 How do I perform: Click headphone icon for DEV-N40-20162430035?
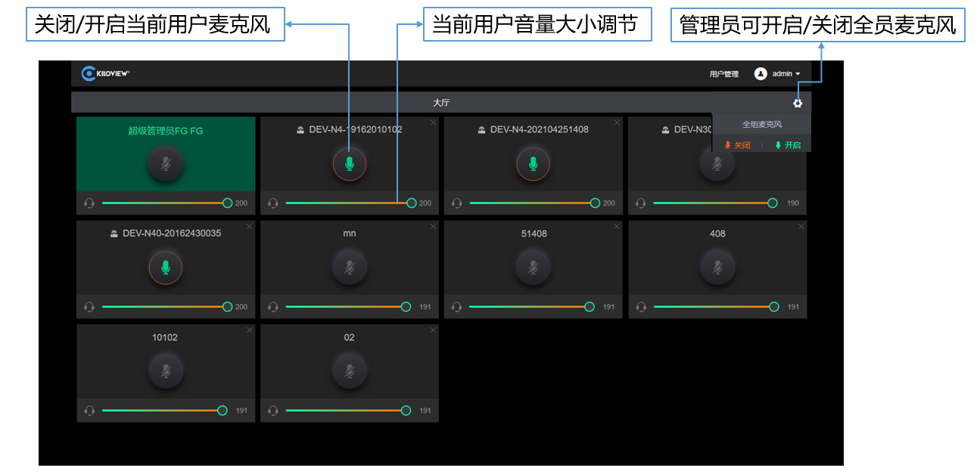click(x=89, y=307)
